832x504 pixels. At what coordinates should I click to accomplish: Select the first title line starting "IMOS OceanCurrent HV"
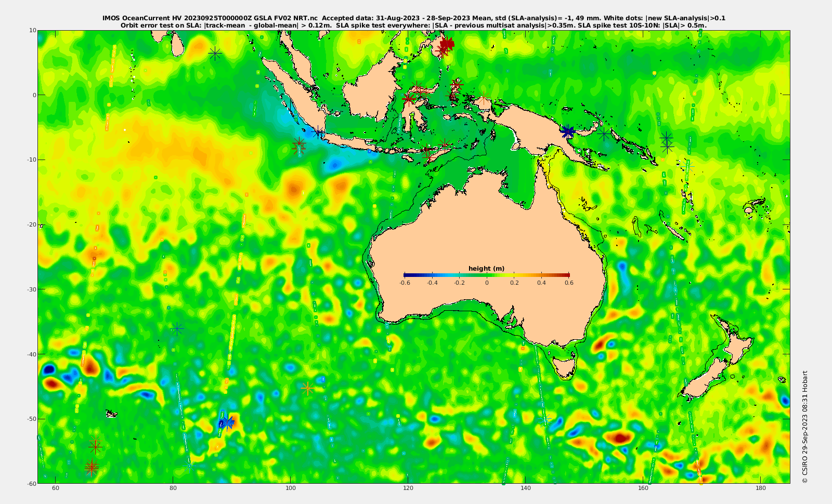(x=414, y=18)
